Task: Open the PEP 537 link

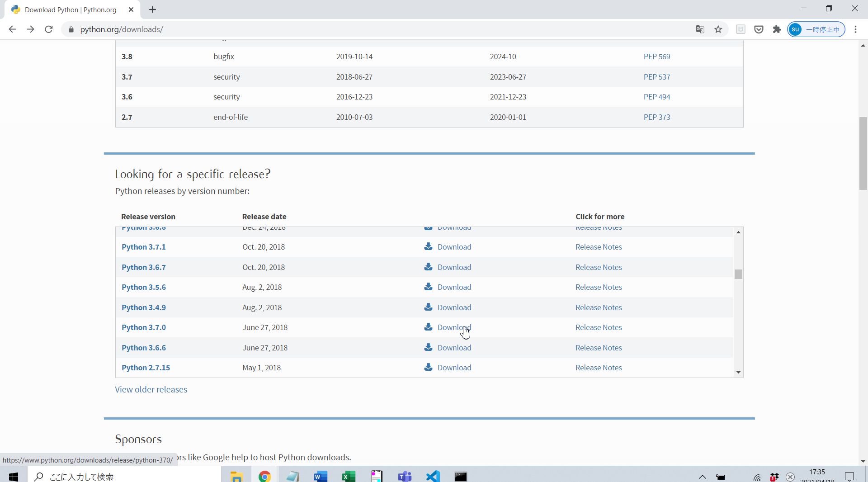Action: (657, 77)
